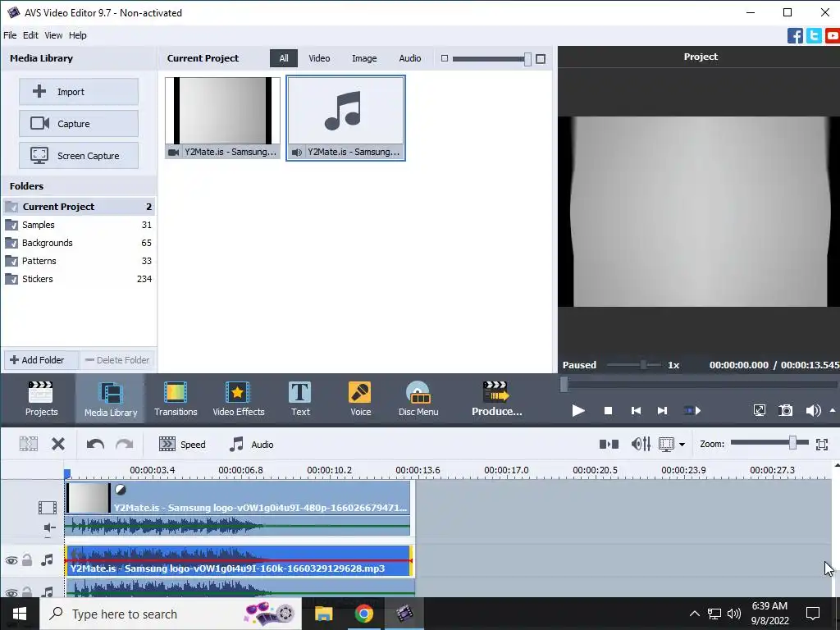Open the Help menu
Screen dimensions: 840x630
[78, 35]
